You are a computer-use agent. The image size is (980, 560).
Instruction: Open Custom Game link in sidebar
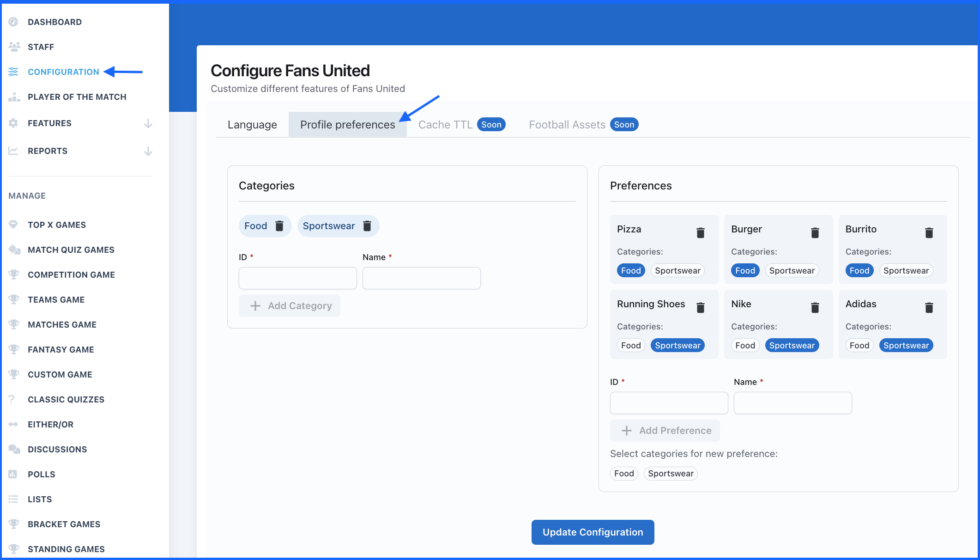point(60,374)
